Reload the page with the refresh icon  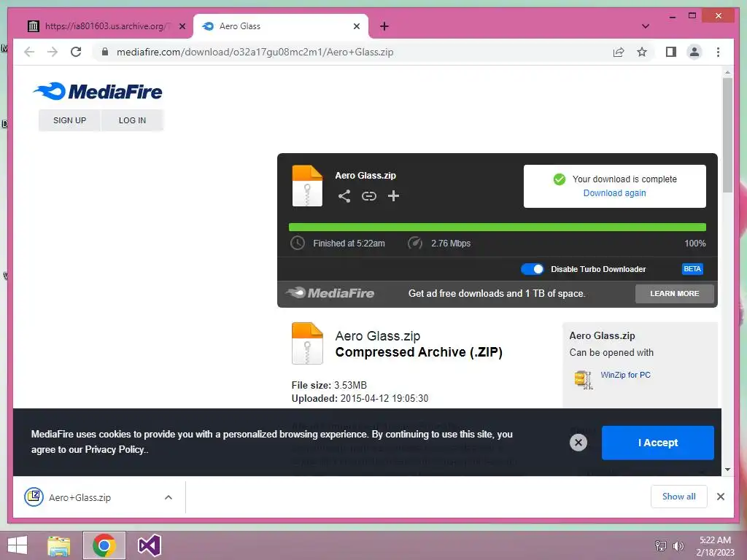[x=76, y=52]
